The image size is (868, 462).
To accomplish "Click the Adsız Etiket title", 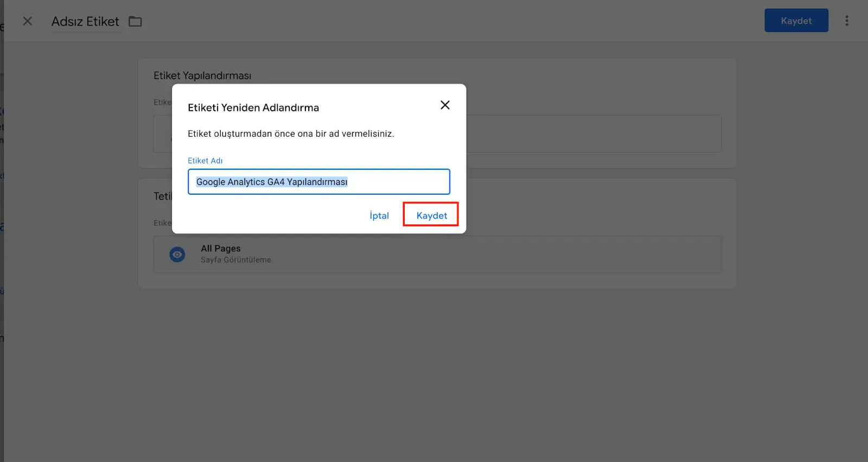I will 85,22.
